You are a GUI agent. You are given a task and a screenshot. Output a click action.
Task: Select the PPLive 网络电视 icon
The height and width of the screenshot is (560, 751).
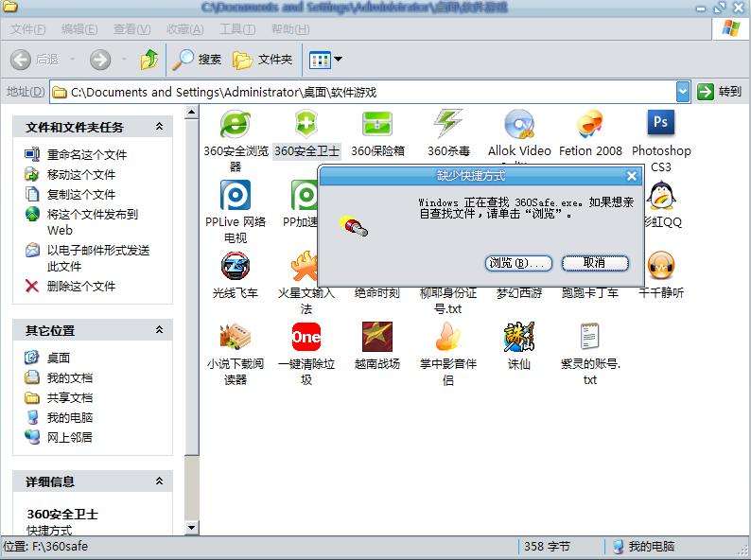tap(236, 195)
